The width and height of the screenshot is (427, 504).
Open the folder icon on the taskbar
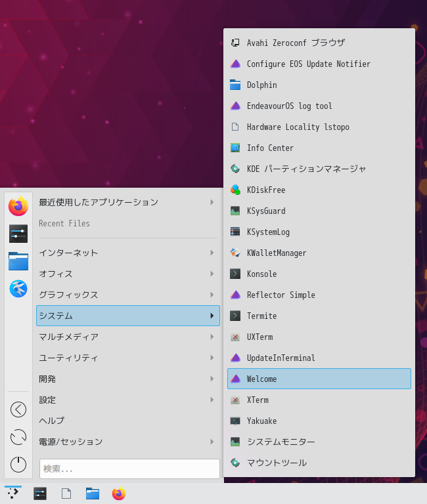pyautogui.click(x=93, y=493)
